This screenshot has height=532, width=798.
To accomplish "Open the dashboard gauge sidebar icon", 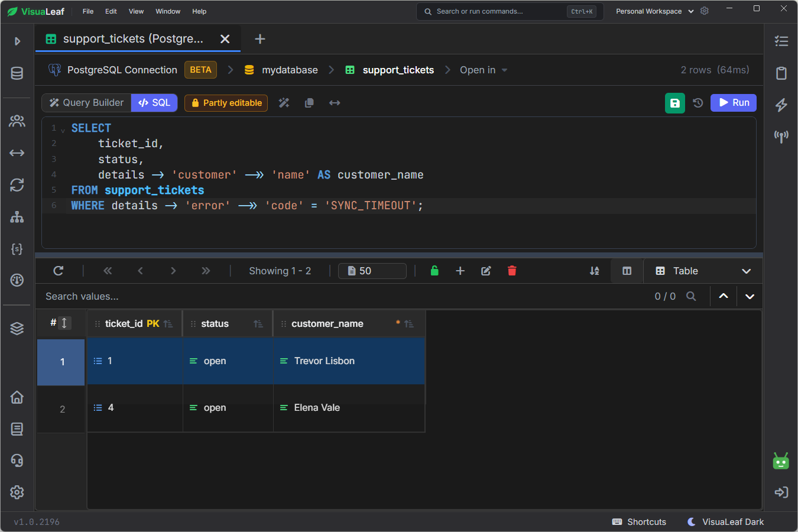I will click(x=17, y=280).
